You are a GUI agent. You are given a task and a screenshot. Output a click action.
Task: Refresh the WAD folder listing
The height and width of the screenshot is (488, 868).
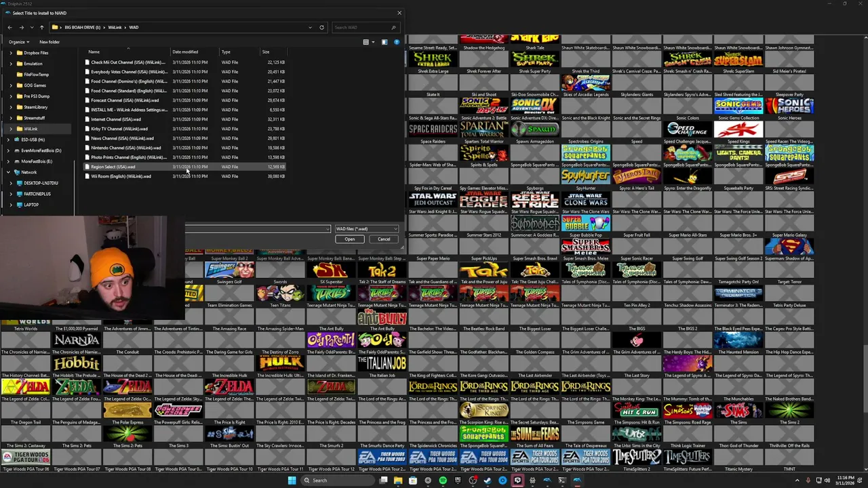321,27
